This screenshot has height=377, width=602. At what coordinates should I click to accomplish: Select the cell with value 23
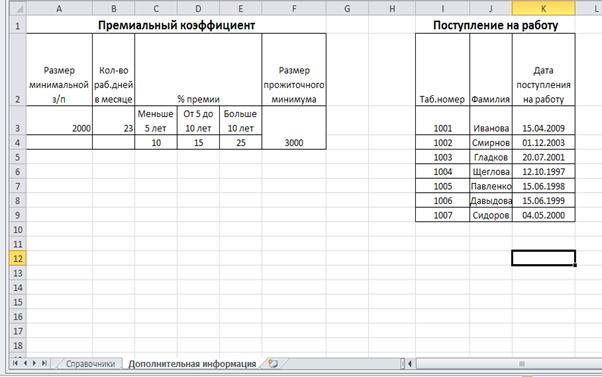pos(114,121)
